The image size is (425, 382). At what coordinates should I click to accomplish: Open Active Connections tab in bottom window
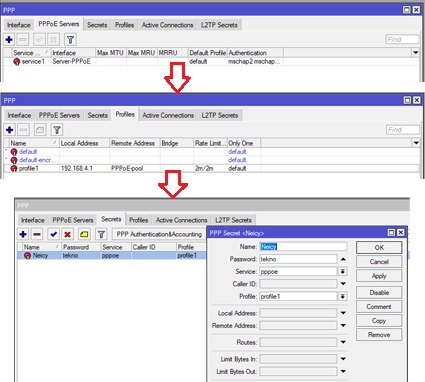[x=181, y=220]
